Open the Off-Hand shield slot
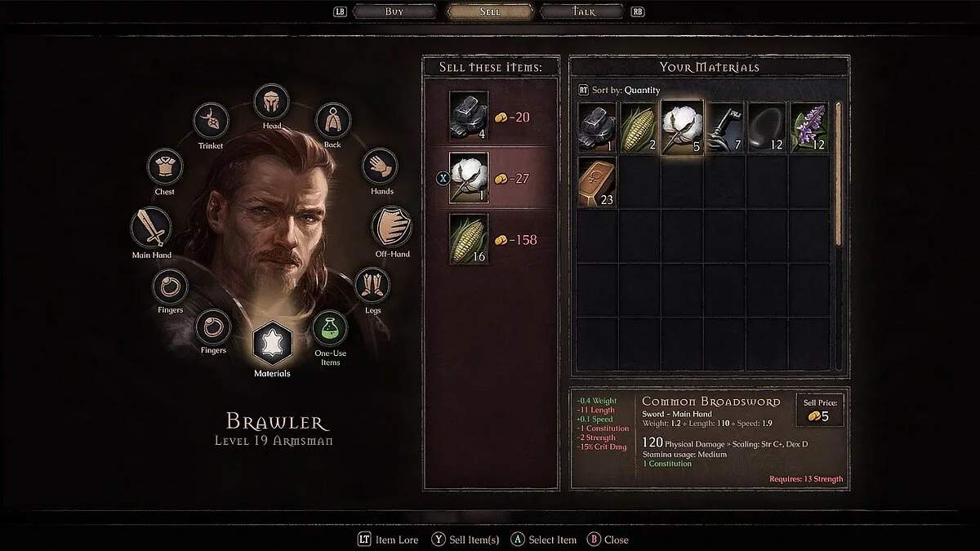980x551 pixels. pos(392,227)
